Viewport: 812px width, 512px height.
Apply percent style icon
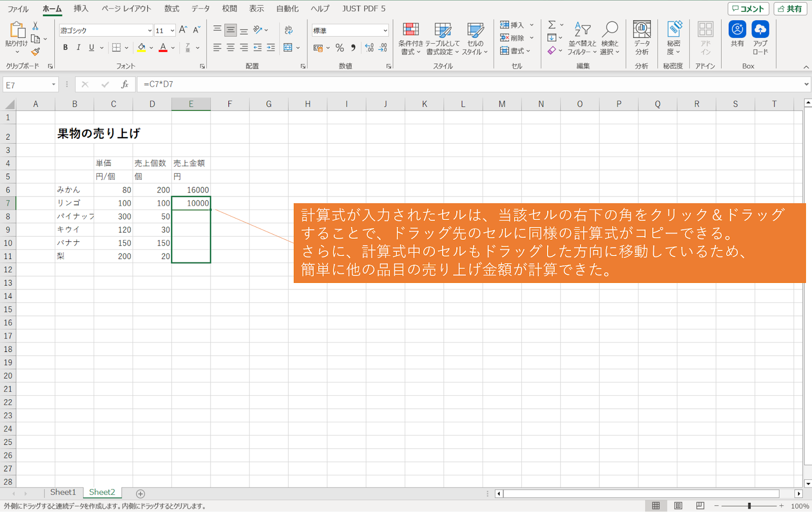pos(340,48)
